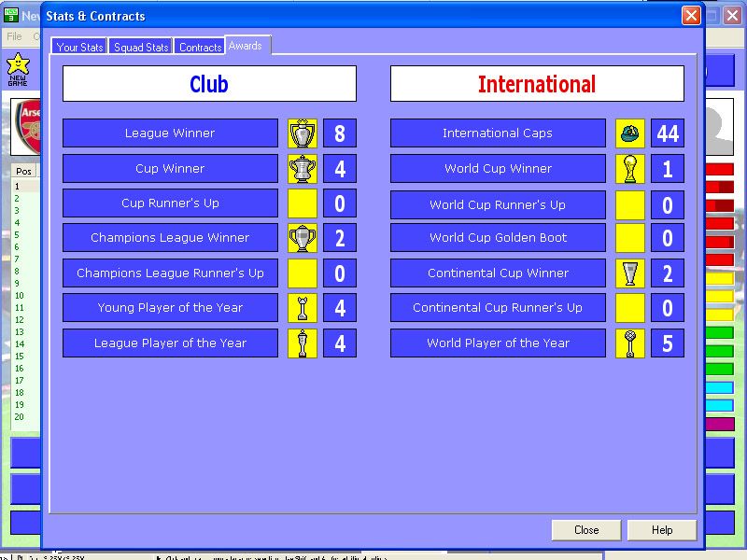Click the Young Player of the Year trophy icon
Viewport: 747px width, 560px height.
[303, 308]
